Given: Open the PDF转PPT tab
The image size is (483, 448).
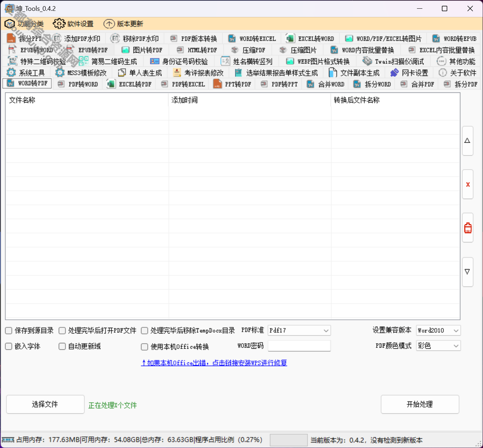Looking at the screenshot, I should click(279, 84).
